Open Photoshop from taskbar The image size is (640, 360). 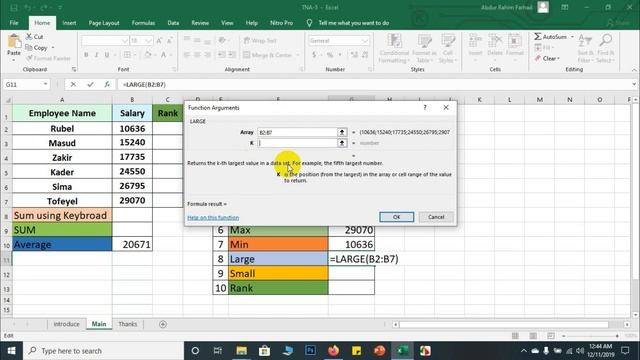tap(310, 351)
